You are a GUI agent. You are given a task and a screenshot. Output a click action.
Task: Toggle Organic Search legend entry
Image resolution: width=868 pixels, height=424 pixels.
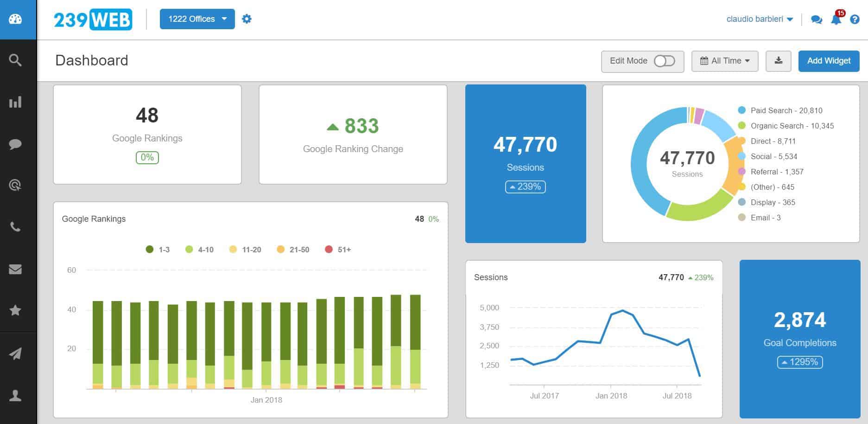[786, 126]
